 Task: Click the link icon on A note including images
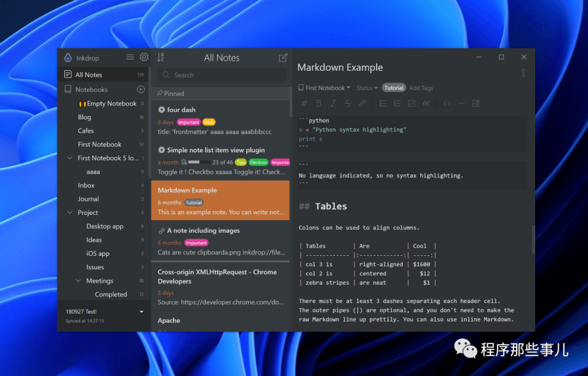tap(162, 231)
